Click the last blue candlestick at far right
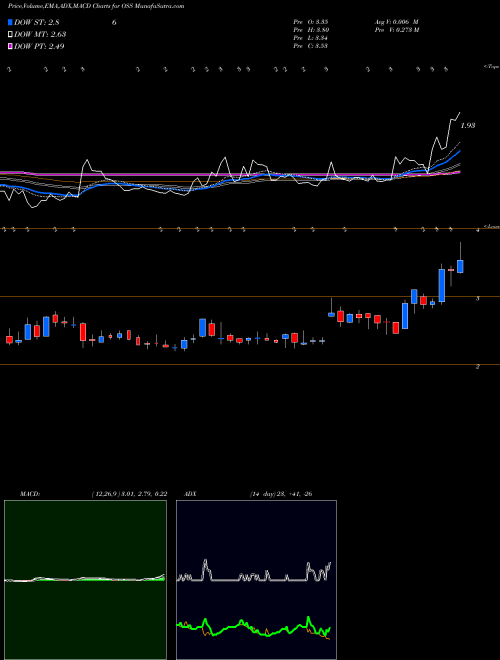500x660 pixels. (x=460, y=266)
